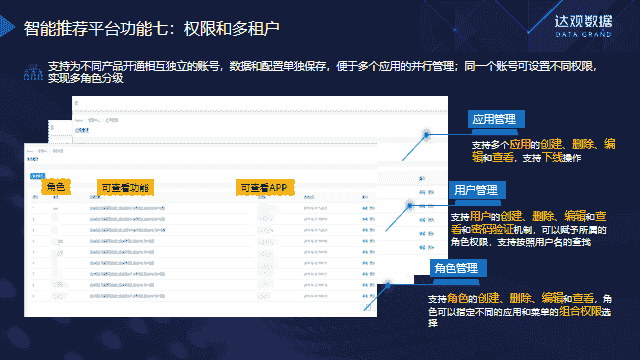
Task: Click the blue triangle icon beside the slide title
Action: (7, 27)
